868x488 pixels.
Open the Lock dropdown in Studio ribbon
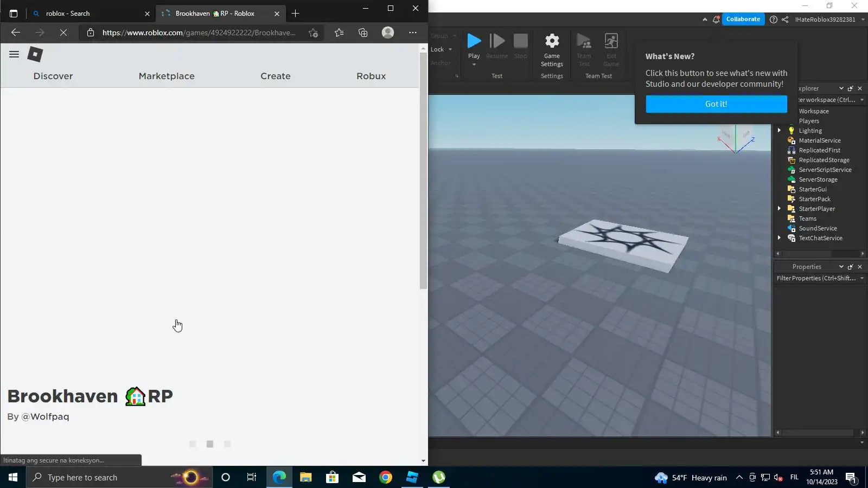pyautogui.click(x=442, y=49)
